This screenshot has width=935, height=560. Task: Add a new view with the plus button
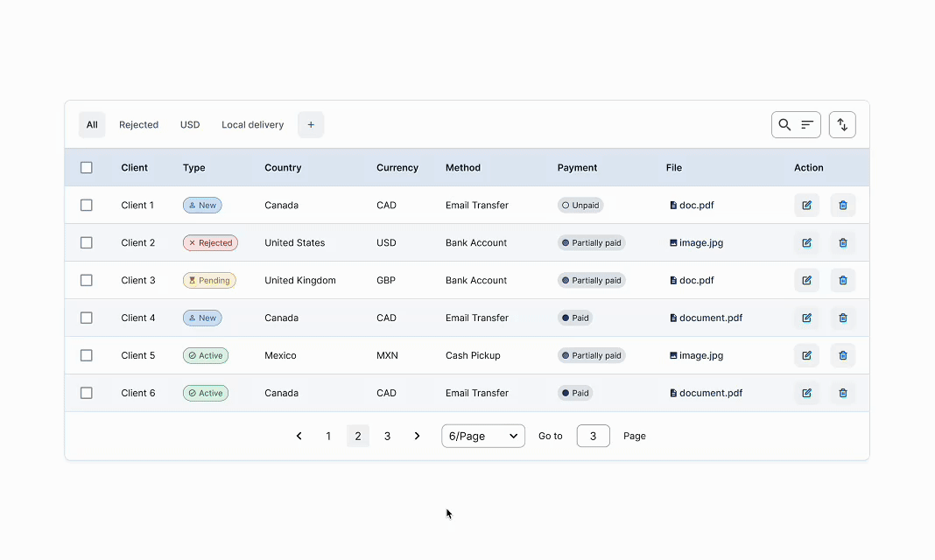click(311, 125)
